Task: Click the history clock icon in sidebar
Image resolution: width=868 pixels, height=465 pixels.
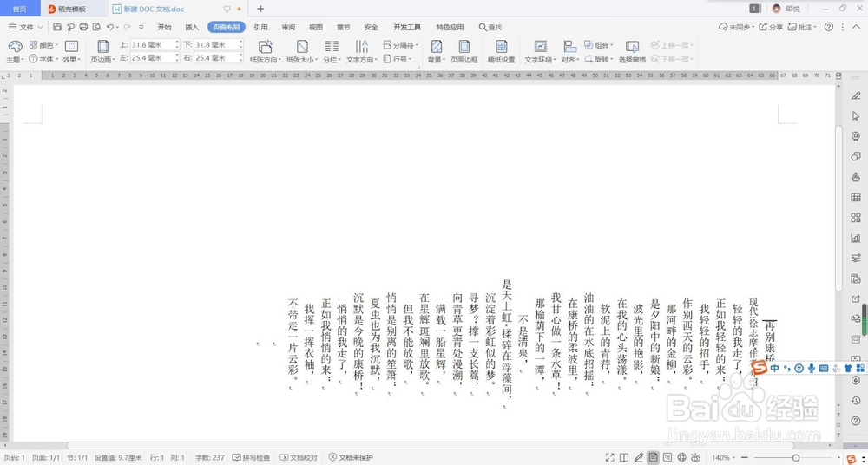Action: point(856,400)
